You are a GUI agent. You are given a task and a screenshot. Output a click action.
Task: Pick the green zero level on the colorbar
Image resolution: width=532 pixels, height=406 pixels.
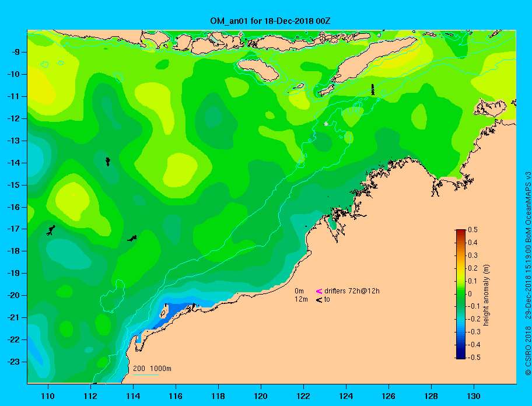pos(461,294)
